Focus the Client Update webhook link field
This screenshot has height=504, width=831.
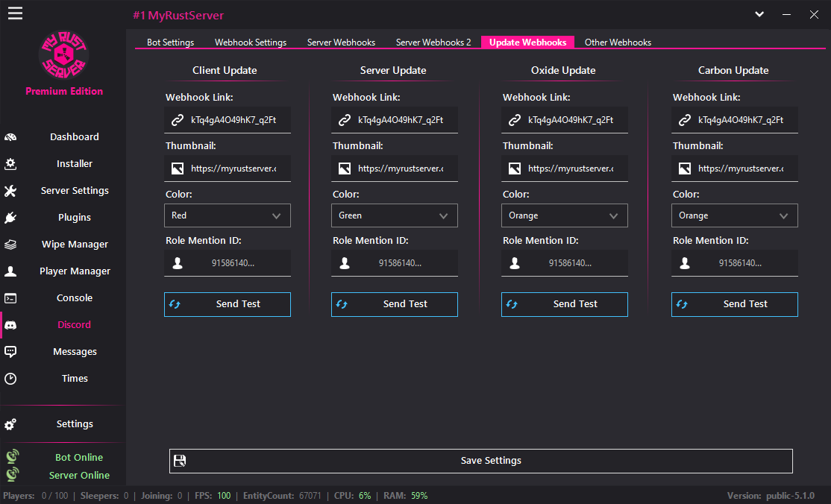[228, 120]
